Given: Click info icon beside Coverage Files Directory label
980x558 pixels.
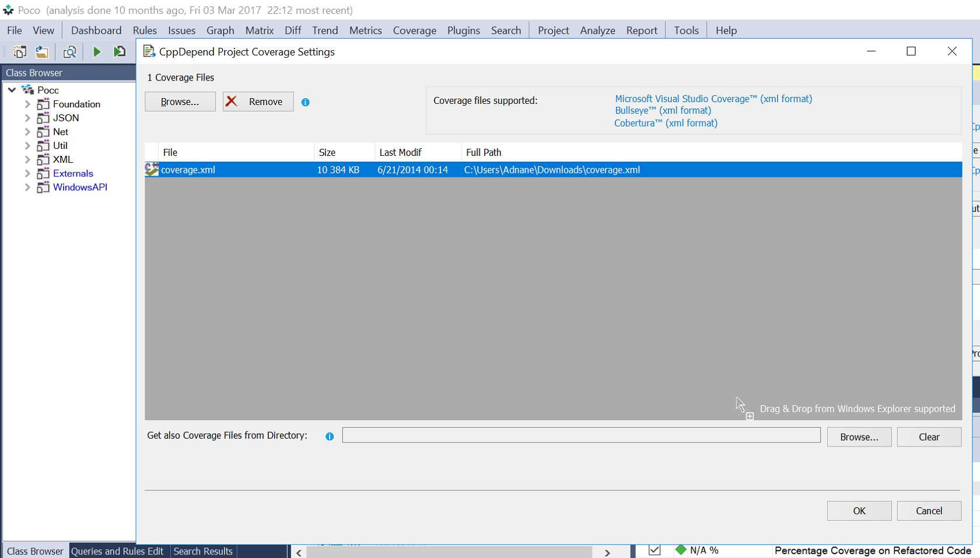Looking at the screenshot, I should pos(330,436).
